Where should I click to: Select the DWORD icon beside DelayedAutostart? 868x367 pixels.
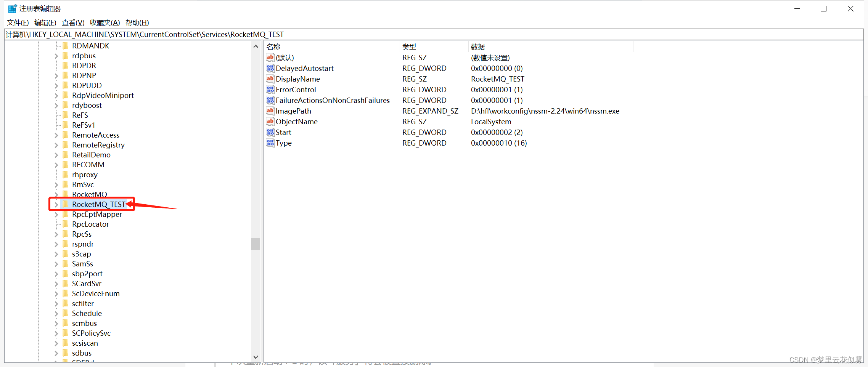pyautogui.click(x=270, y=68)
